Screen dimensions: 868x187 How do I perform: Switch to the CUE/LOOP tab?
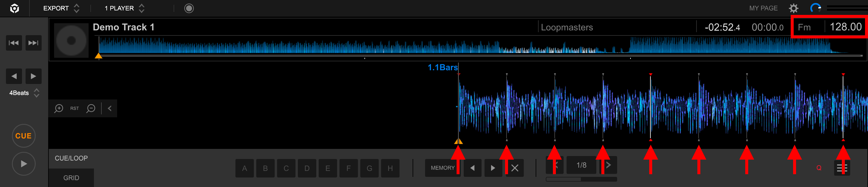71,158
